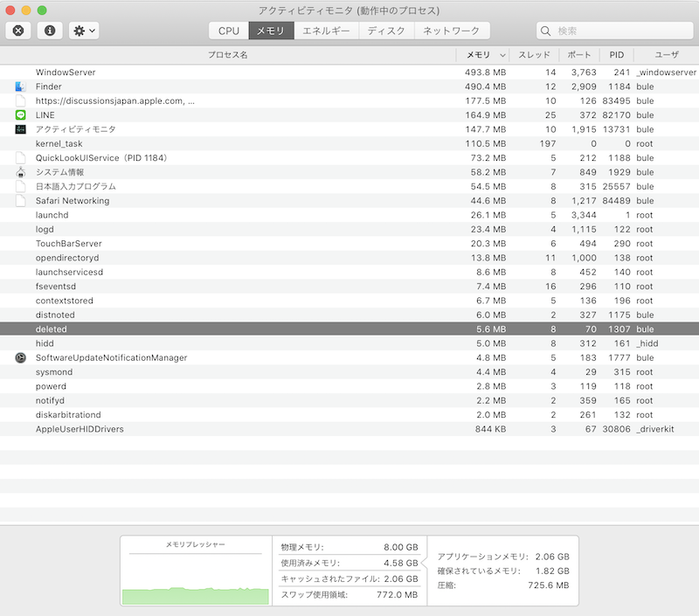The height and width of the screenshot is (616, 699).
Task: Click the stop process (X) toolbar icon
Action: pos(18,31)
